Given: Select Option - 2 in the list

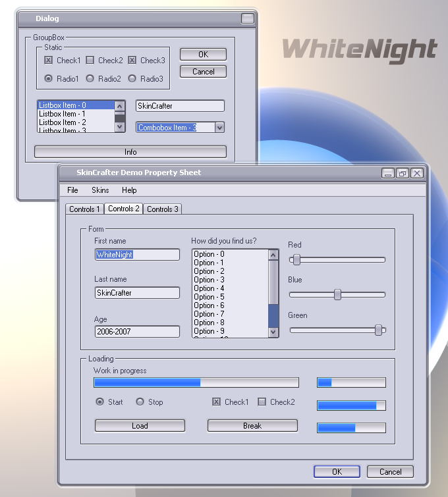Looking at the screenshot, I should coord(231,271).
